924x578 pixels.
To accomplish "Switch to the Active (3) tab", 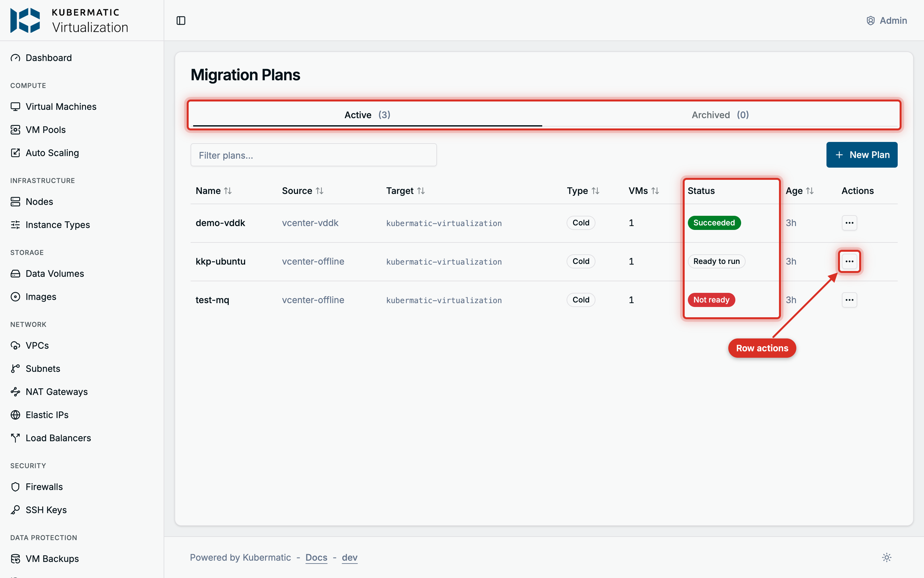I will coord(367,115).
